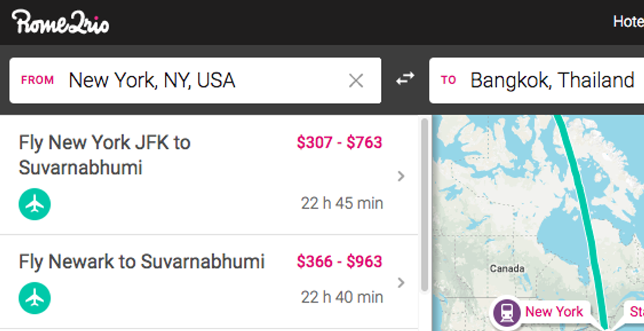Click the Canada label on map
The image size is (644, 331).
coord(507,268)
